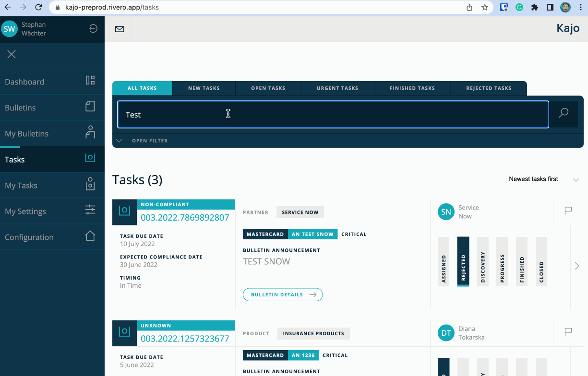Select the Discovery status bar for the Service Now task

tap(483, 261)
